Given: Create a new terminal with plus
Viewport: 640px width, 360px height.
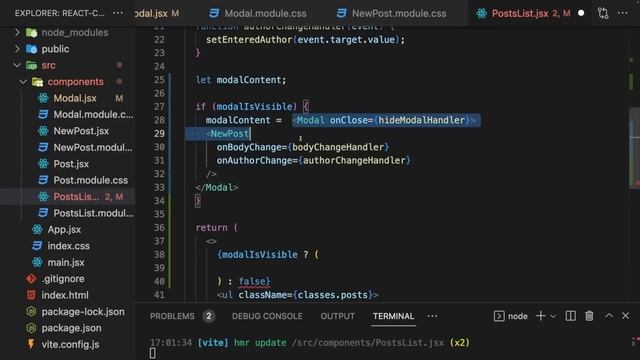Looking at the screenshot, I should (540, 316).
